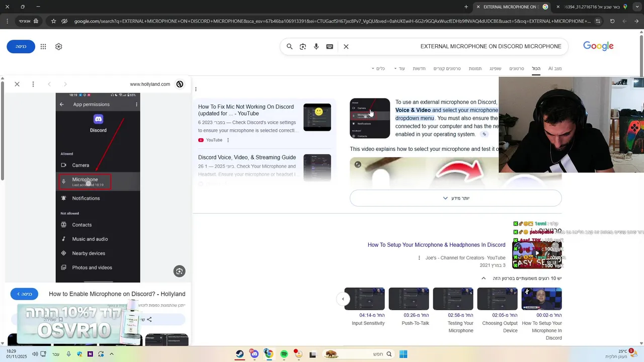Open Discord from the taskbar

[255, 354]
